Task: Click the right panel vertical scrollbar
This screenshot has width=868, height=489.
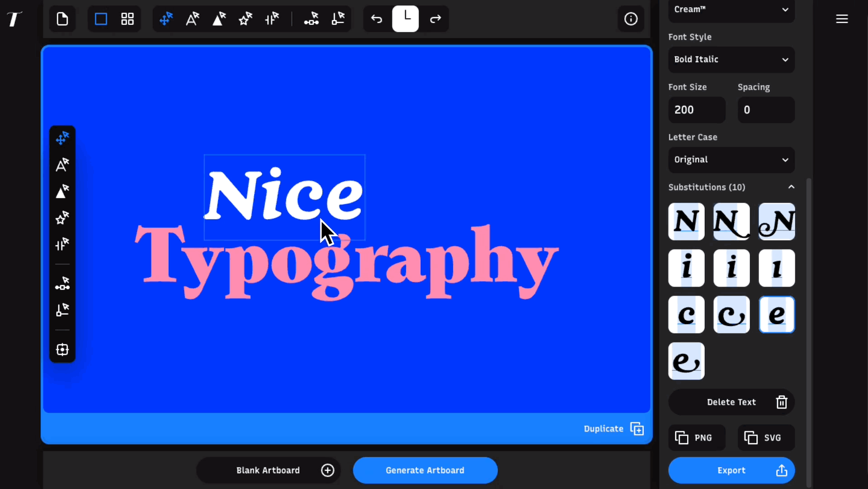Action: pos(809,333)
